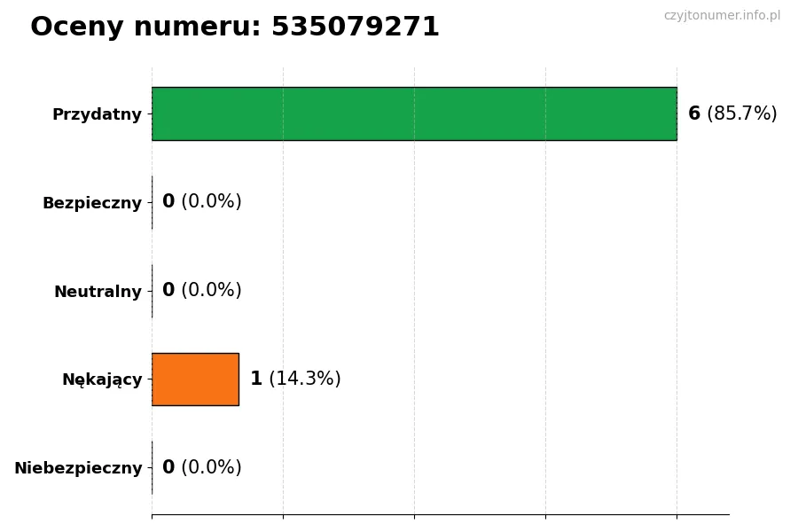Click the chart title 'Oceny numeru: 535079271'
Image resolution: width=798 pixels, height=532 pixels.
click(x=234, y=27)
